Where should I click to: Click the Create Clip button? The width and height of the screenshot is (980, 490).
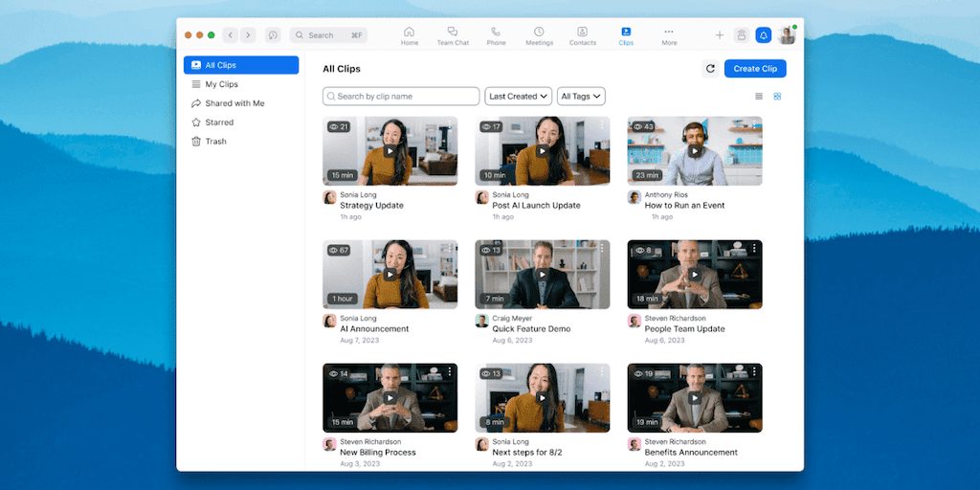(x=755, y=69)
